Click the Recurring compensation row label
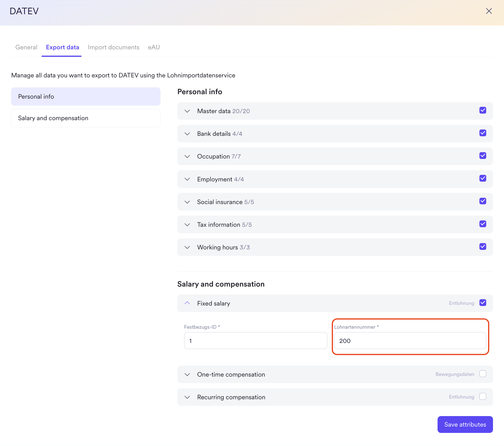The width and height of the screenshot is (504, 446). pyautogui.click(x=231, y=397)
